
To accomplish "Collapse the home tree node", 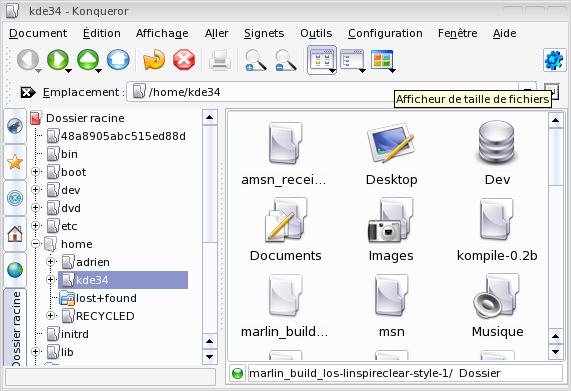I will point(35,244).
